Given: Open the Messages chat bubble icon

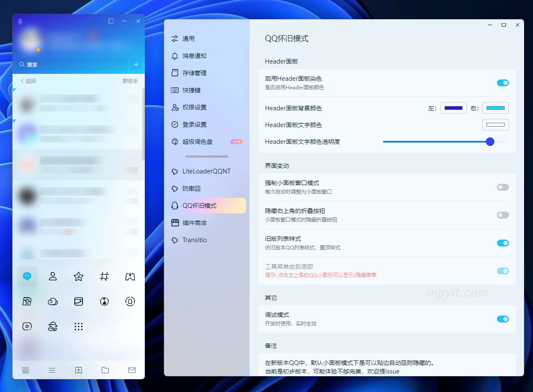Looking at the screenshot, I should 27,277.
